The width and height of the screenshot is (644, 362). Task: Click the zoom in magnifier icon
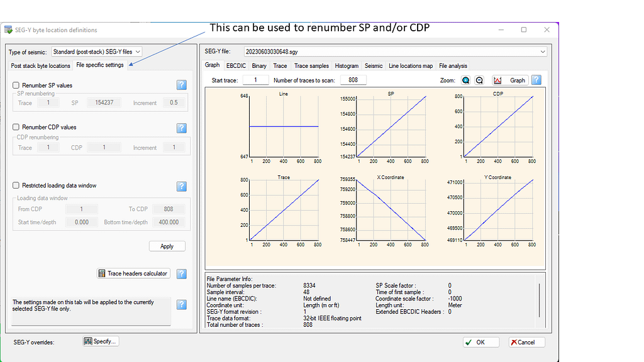[x=466, y=80]
